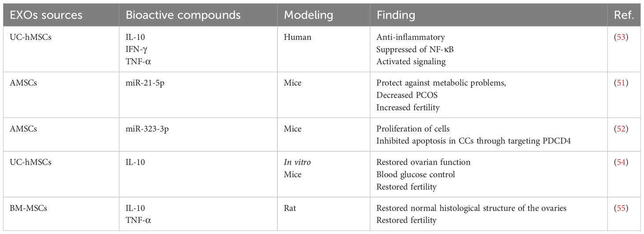
Task: Select the Blood glucose control finding
Action: pyautogui.click(x=416, y=174)
